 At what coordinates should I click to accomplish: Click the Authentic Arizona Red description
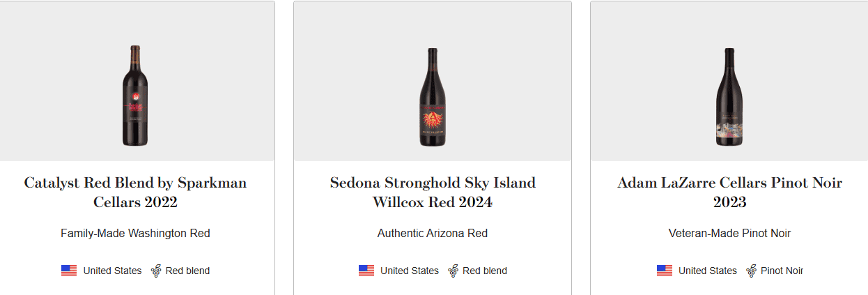[433, 234]
